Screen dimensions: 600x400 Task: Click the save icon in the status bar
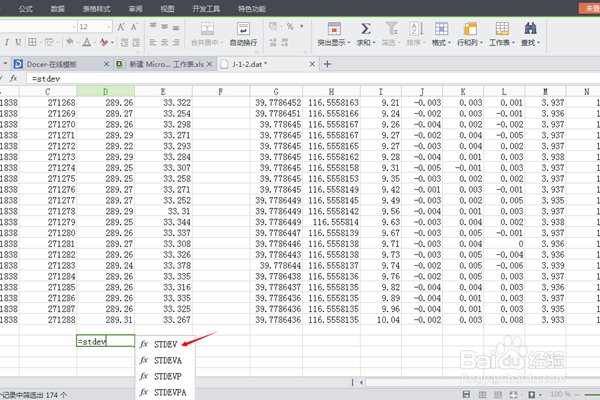466,394
